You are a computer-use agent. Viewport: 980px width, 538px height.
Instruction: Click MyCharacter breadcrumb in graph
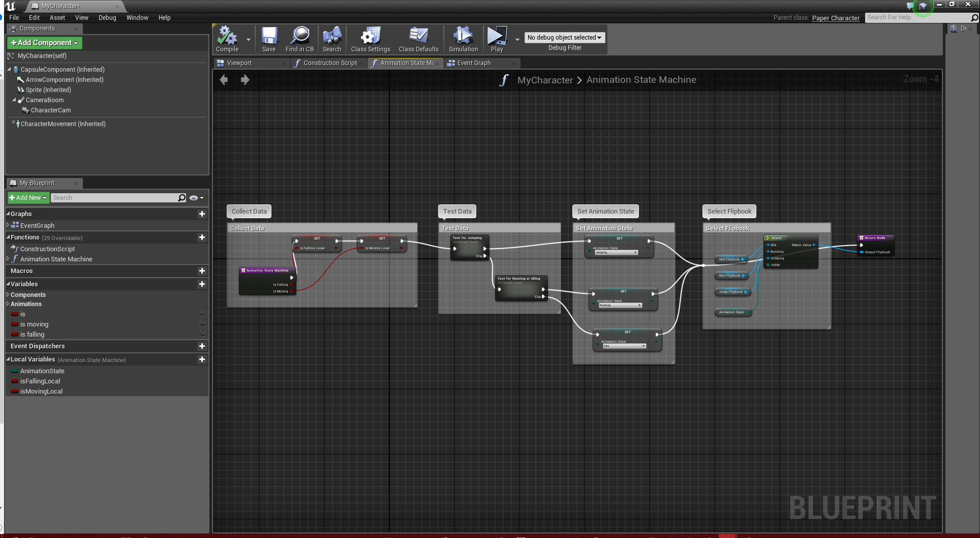[x=545, y=80]
